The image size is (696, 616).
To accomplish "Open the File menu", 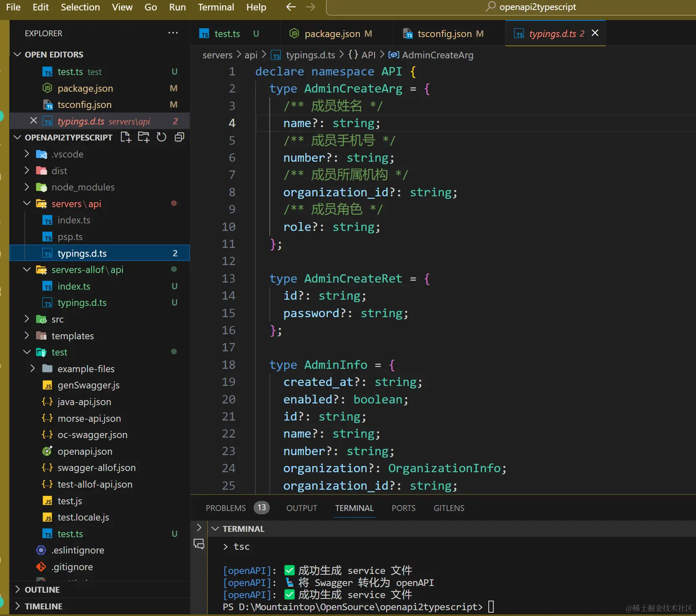I will click(x=13, y=7).
